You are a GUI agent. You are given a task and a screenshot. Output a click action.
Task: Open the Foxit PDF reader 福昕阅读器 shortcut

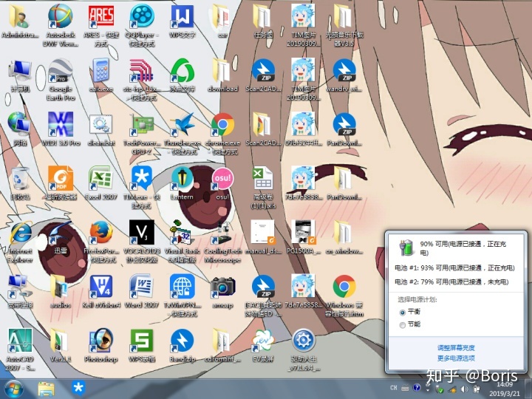coord(61,178)
